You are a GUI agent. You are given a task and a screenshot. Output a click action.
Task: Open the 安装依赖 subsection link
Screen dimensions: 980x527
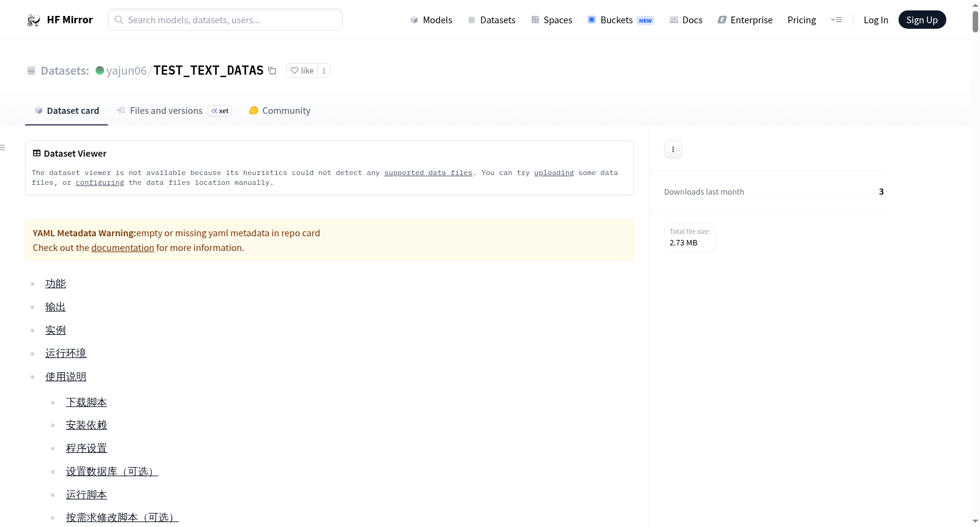[x=86, y=425]
